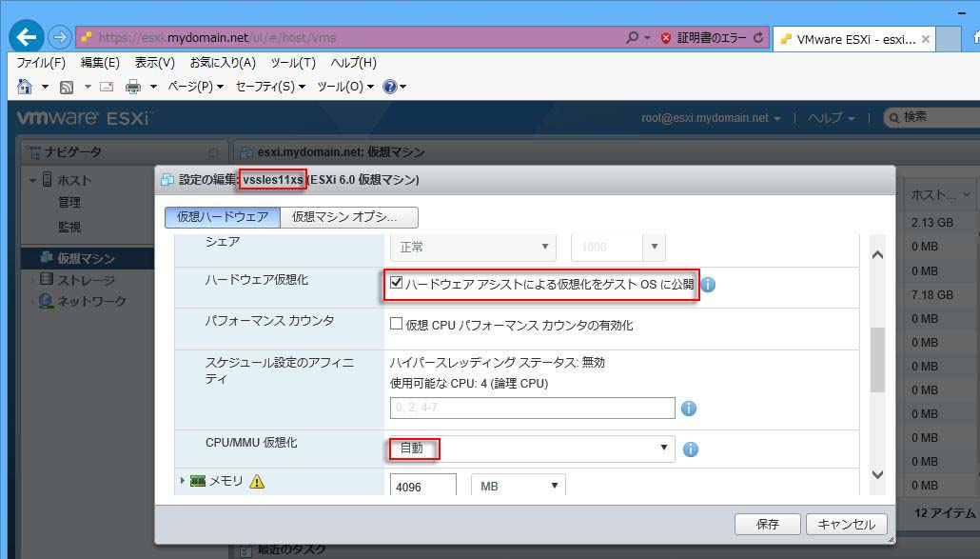
Task: Click info icon beside CPU/MMU virtualization dropdown
Action: tap(691, 449)
